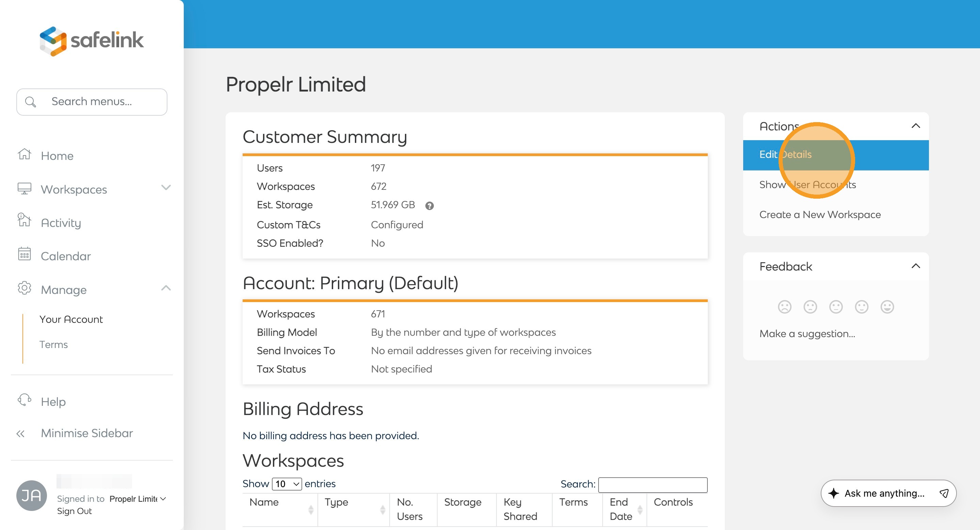Click Edit Details action
The height and width of the screenshot is (530, 980).
pyautogui.click(x=785, y=155)
